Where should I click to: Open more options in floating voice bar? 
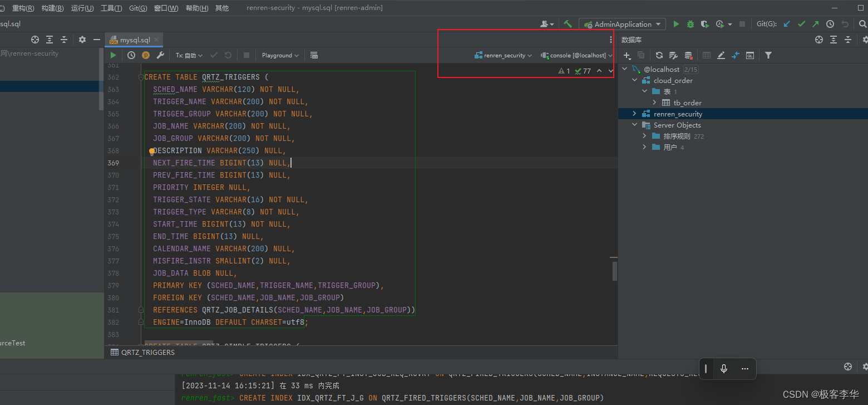[745, 369]
